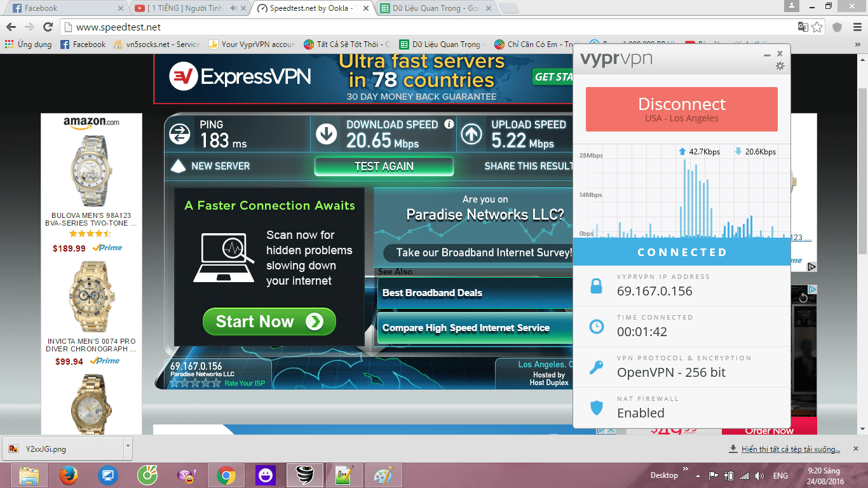
Task: Open Best Broadband Deals link
Action: click(475, 293)
